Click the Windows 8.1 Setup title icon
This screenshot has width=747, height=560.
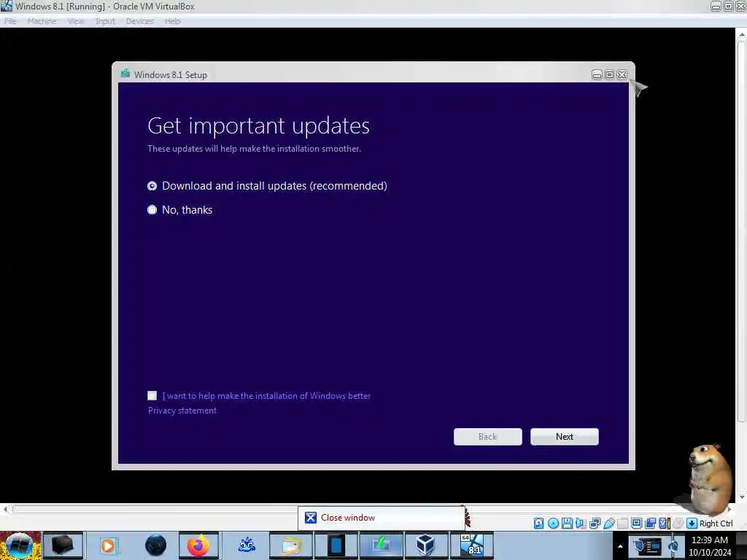[x=125, y=74]
